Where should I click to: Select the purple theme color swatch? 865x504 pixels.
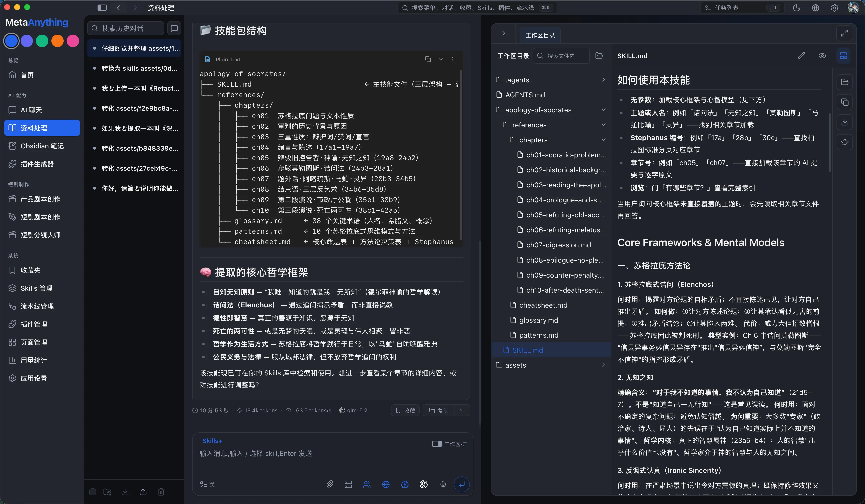tap(27, 41)
